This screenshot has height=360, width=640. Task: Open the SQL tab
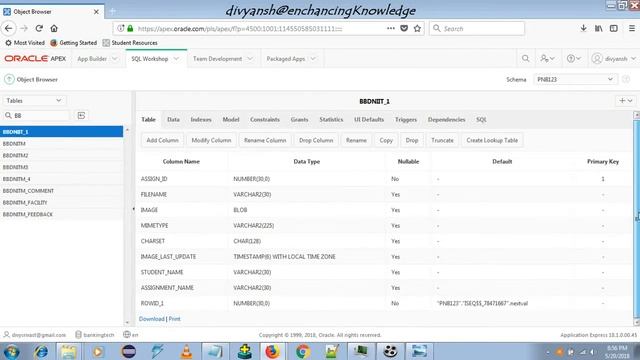click(481, 120)
